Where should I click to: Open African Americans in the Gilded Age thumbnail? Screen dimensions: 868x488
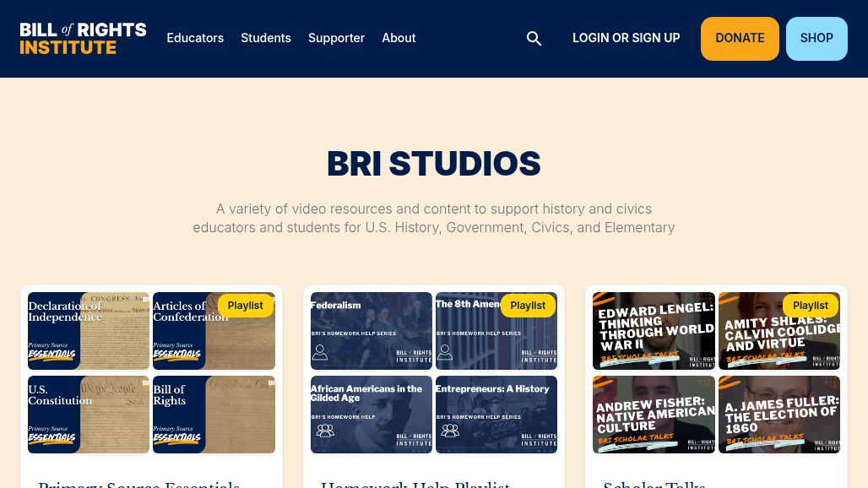tap(371, 415)
